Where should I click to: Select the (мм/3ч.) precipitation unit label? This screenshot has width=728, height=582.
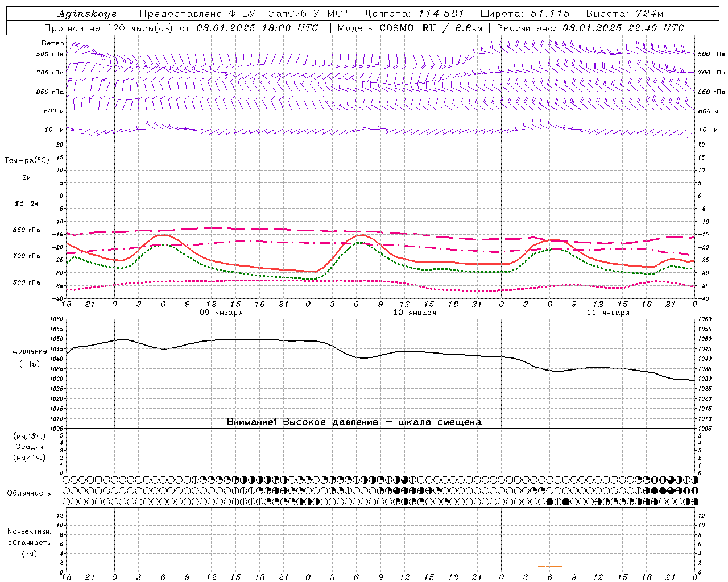tap(30, 436)
